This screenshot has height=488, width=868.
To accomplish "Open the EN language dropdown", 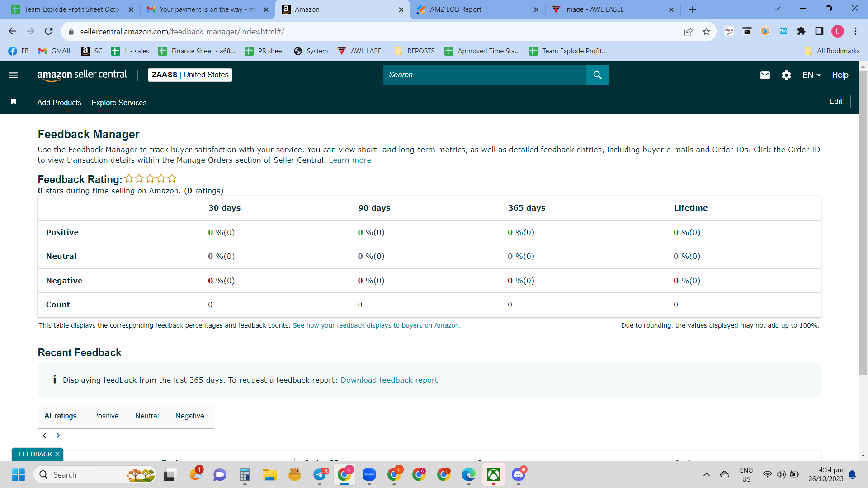I will point(811,75).
